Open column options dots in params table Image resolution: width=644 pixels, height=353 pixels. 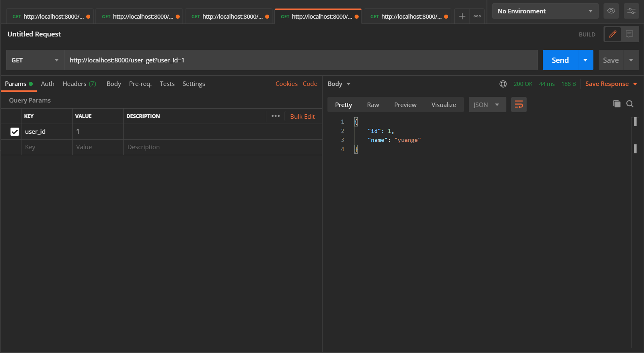click(276, 116)
